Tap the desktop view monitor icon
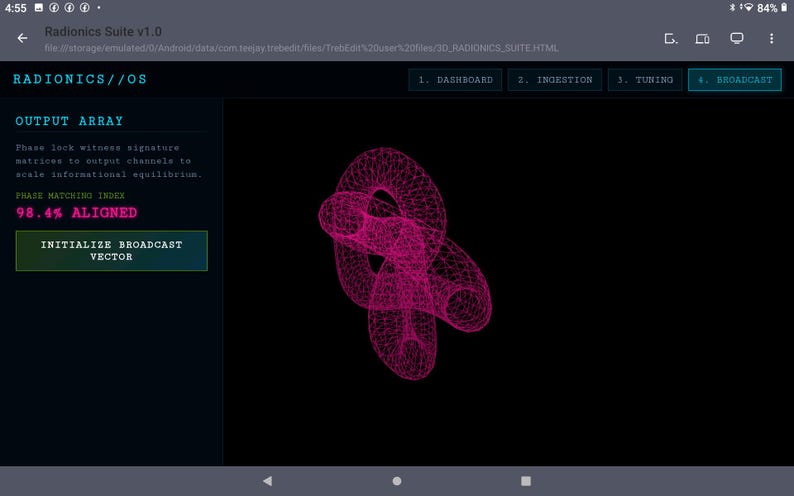This screenshot has width=794, height=496. (x=737, y=38)
